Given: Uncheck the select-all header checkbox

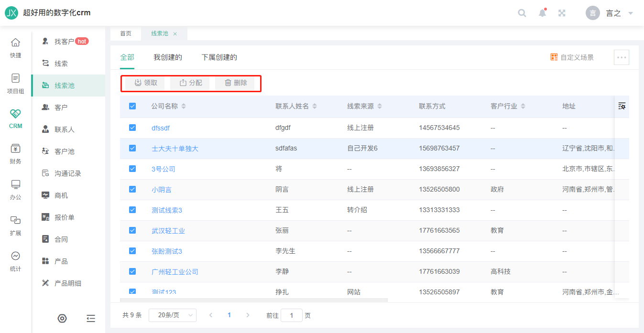Looking at the screenshot, I should [x=132, y=106].
